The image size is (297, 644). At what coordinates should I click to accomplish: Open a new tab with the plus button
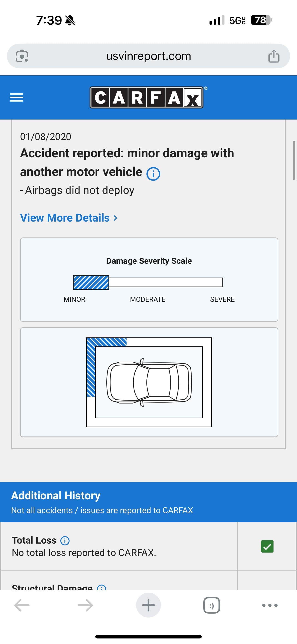tap(148, 605)
